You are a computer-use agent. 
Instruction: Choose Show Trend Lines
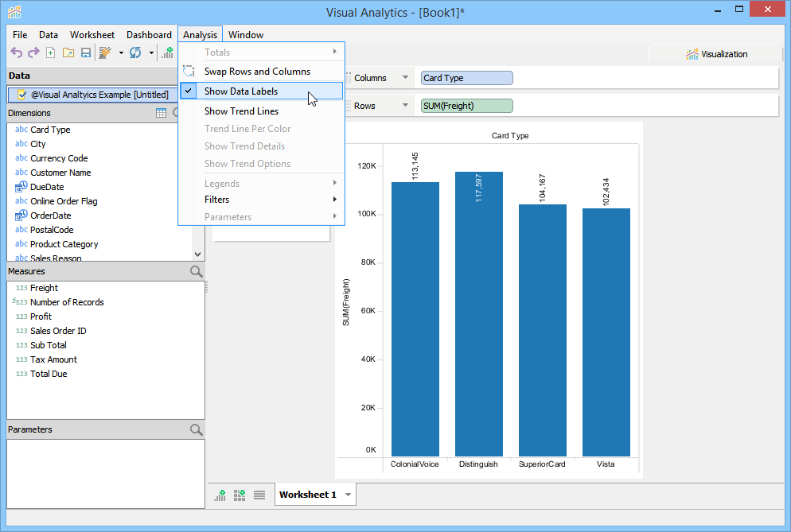tap(262, 111)
